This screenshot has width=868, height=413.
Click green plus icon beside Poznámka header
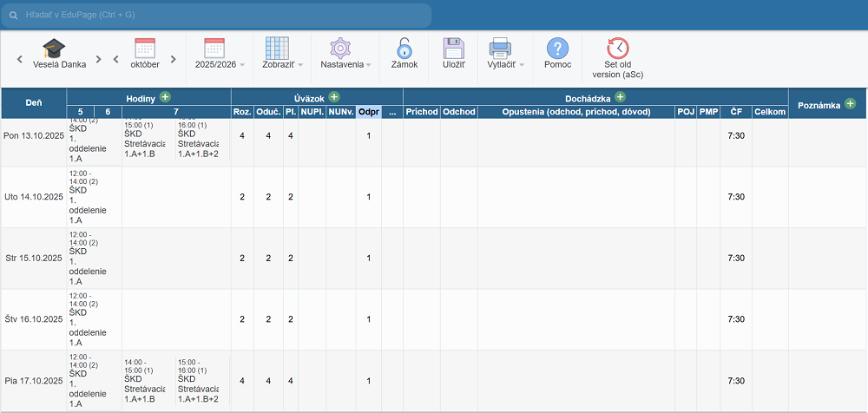pos(850,103)
